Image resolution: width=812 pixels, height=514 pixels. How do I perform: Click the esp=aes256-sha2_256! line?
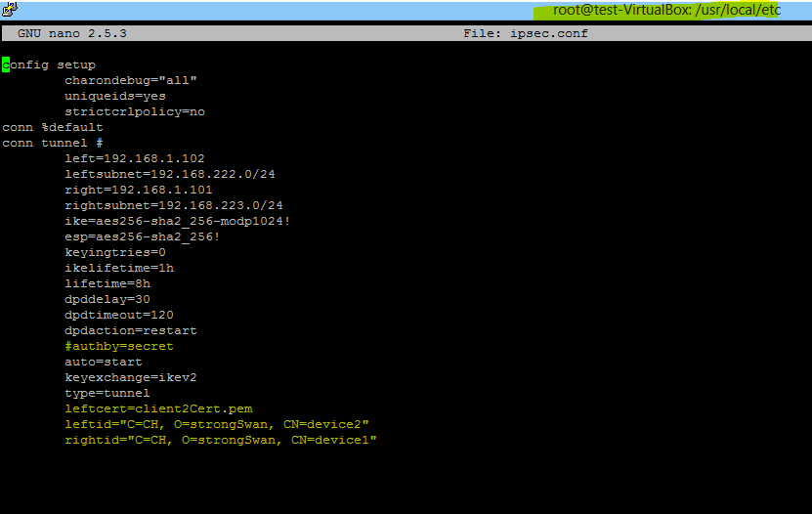click(143, 237)
